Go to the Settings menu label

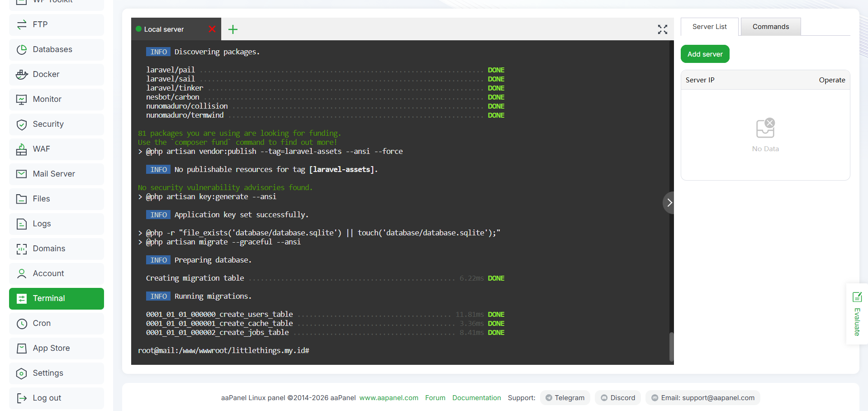tap(48, 373)
